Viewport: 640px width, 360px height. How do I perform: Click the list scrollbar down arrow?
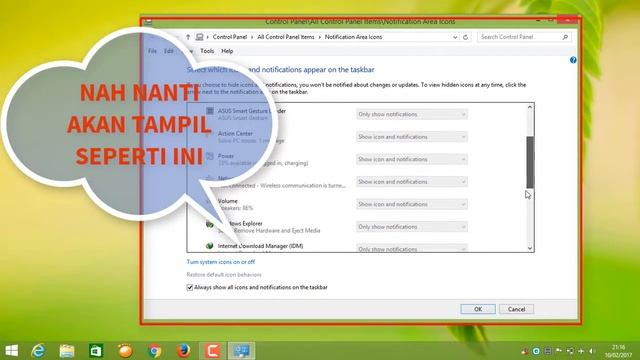530,248
